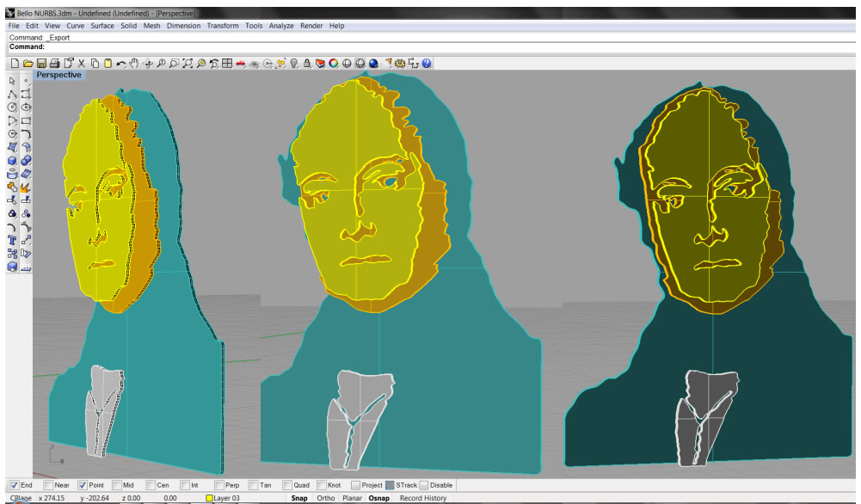Click the New file icon
This screenshot has height=504, width=861.
pos(15,64)
